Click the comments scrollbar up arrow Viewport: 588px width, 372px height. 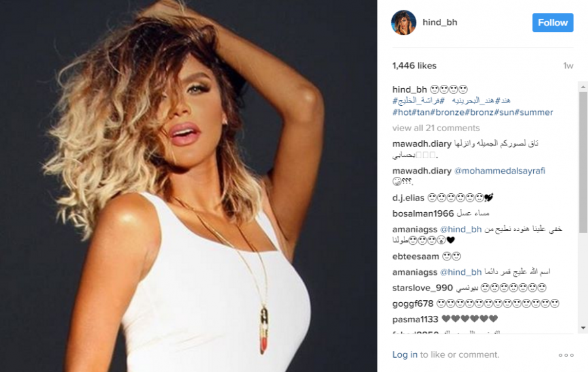[x=583, y=87]
